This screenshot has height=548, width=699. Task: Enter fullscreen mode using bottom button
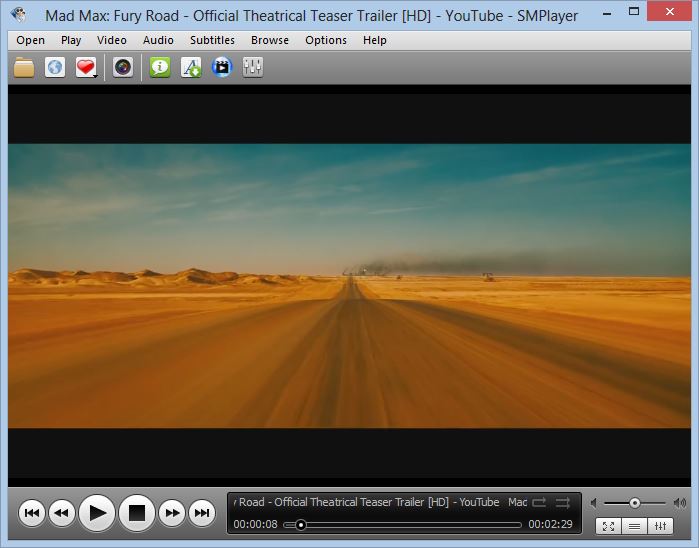click(x=609, y=526)
